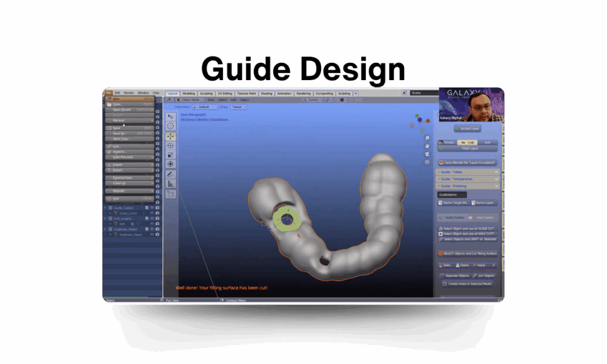The width and height of the screenshot is (607, 364).
Task: Choose Save As in the File menu
Action: pos(119,133)
